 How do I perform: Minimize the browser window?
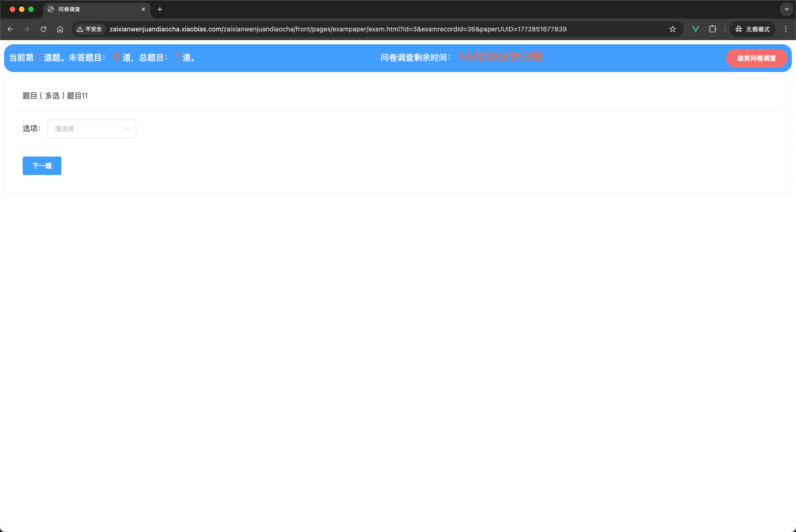pos(22,9)
